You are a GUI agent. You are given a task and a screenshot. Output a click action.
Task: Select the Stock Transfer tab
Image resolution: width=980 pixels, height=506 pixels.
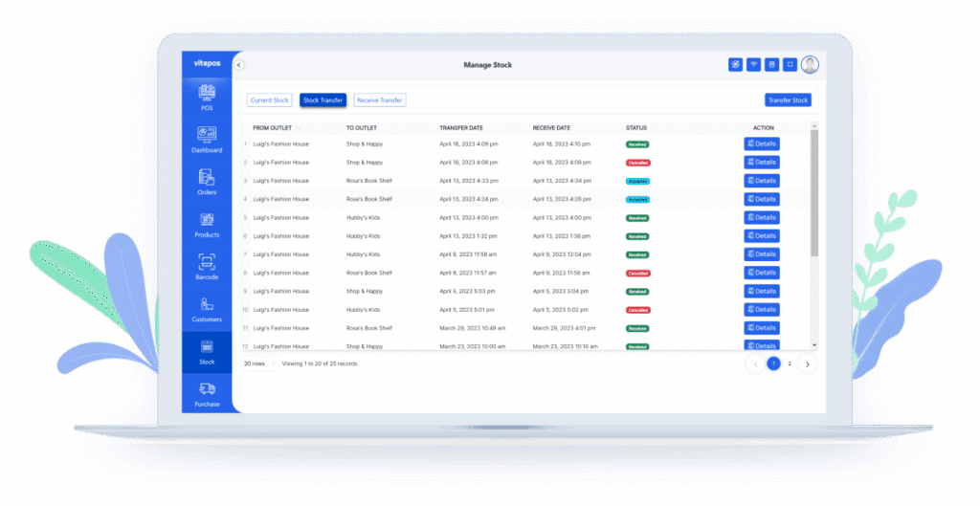pos(323,99)
